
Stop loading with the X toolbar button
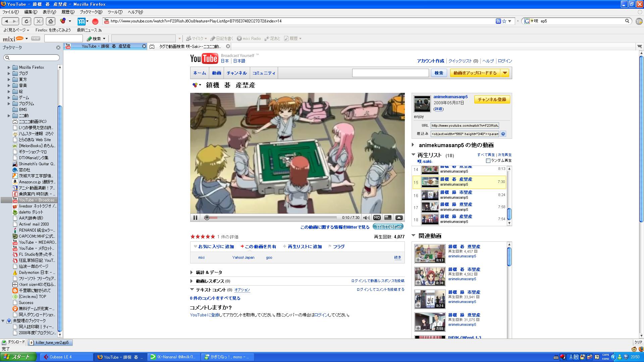[x=39, y=21]
